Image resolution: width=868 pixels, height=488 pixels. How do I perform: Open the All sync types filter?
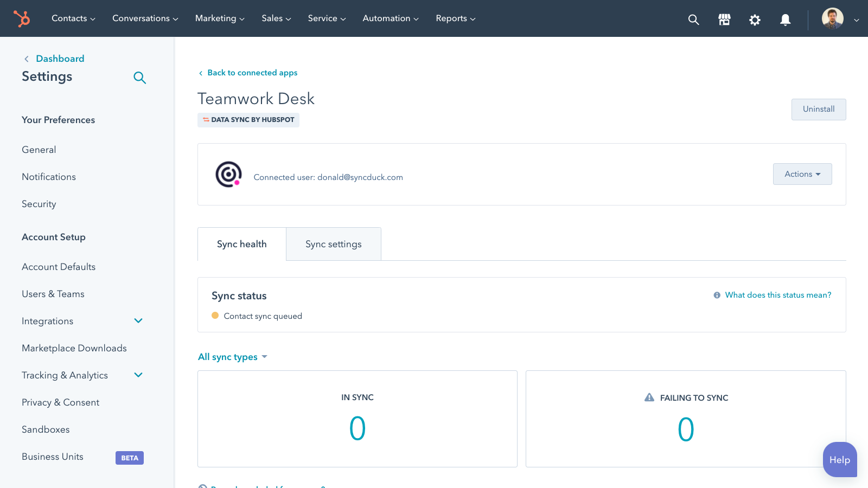point(232,357)
